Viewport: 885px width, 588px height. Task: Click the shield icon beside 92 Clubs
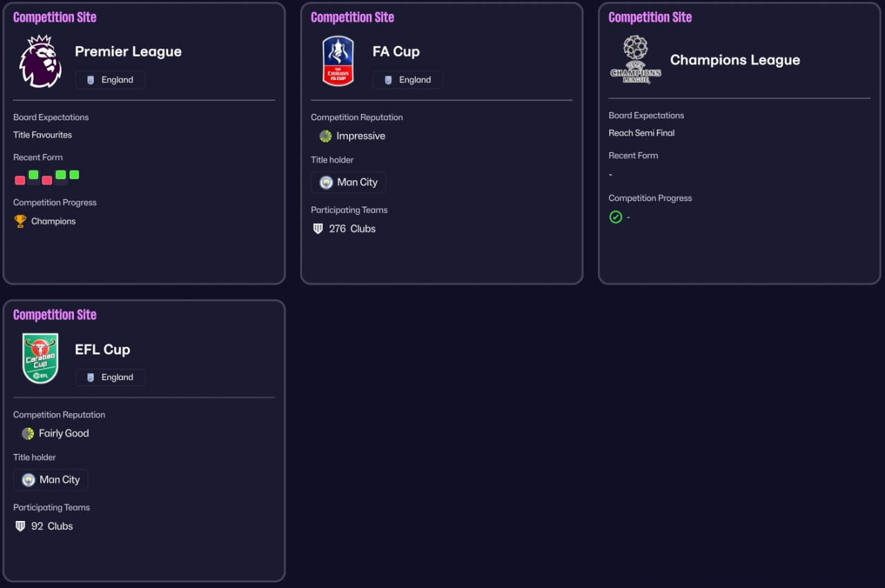point(20,526)
